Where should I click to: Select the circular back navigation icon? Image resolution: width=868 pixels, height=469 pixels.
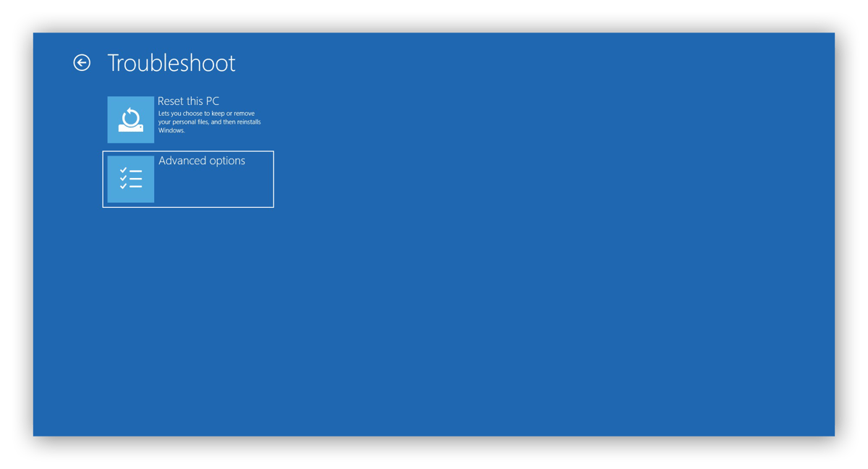click(x=82, y=62)
